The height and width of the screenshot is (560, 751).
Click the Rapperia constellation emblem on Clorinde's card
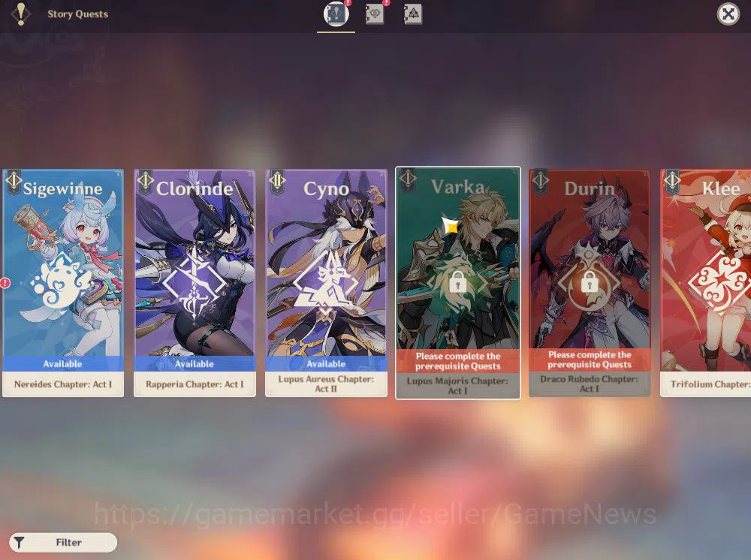pos(194,282)
